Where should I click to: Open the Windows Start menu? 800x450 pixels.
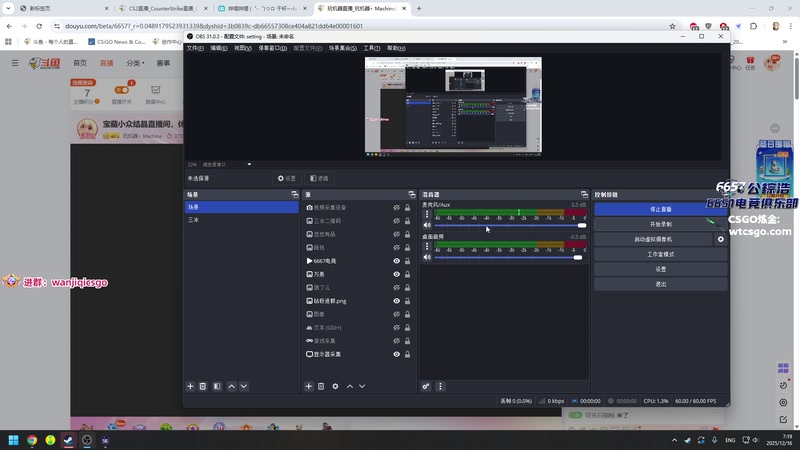point(13,440)
